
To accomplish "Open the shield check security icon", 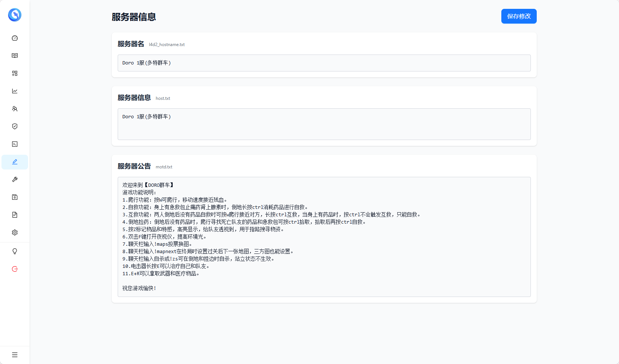I will point(15,126).
